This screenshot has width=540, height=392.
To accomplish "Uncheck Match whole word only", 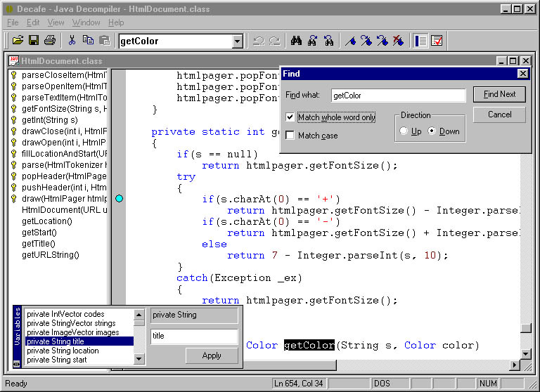I will point(290,117).
